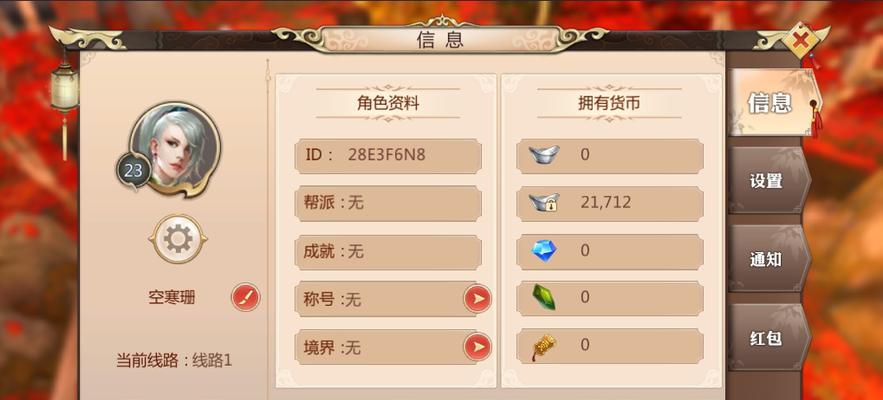Viewport: 883px width, 400px height.
Task: Click the silver ingot currency icon
Action: (x=543, y=154)
